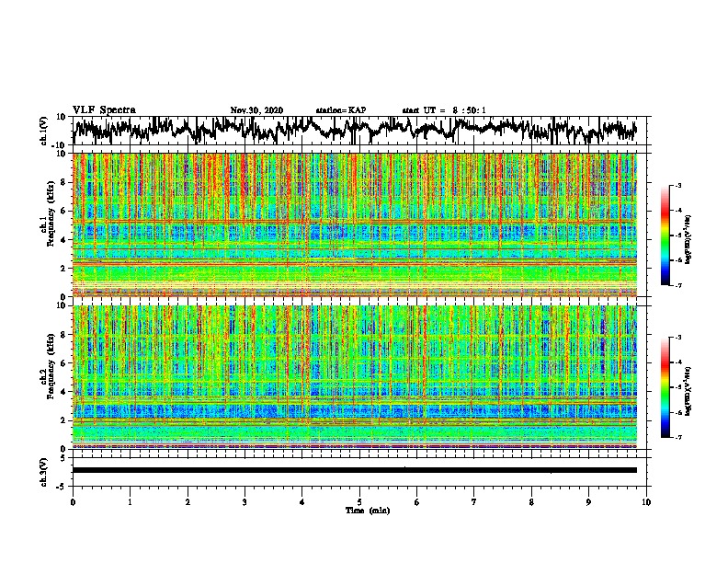Click the time axis tick label "5"
Viewport: 728px width, 563px height.
click(359, 502)
